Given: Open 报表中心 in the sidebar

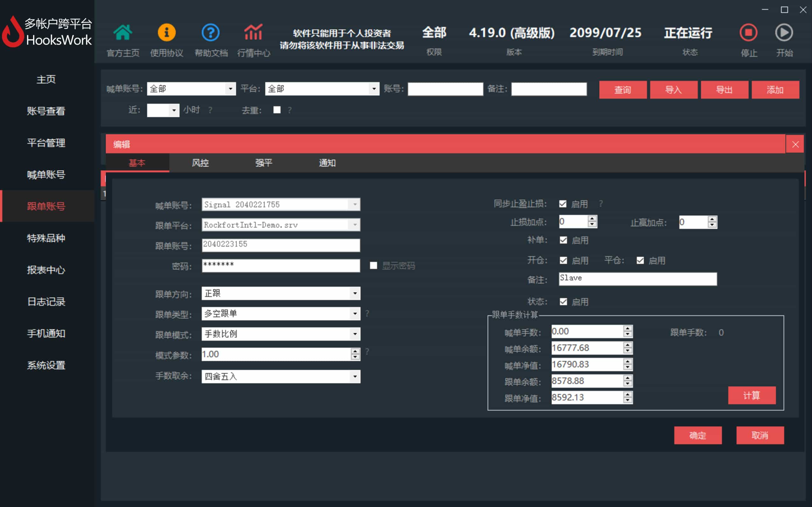Looking at the screenshot, I should pos(47,270).
